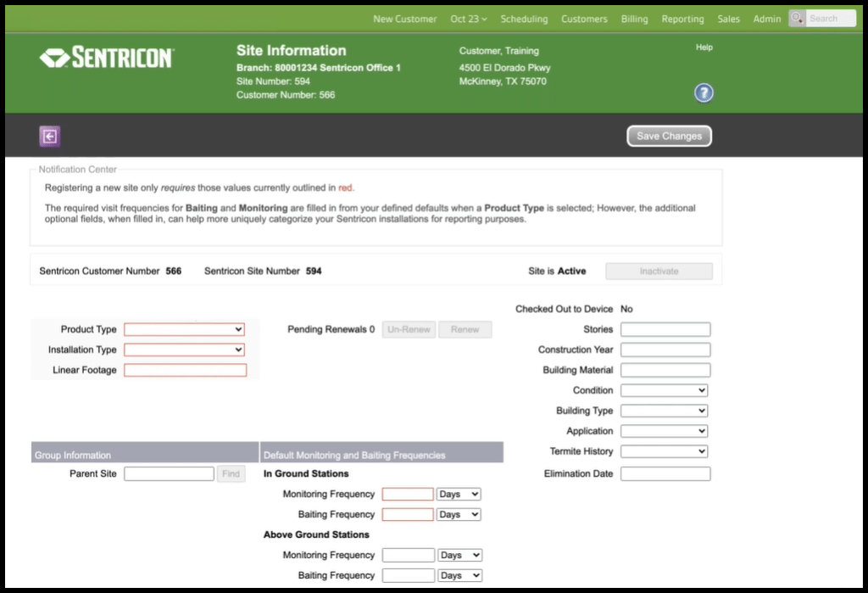Open the Oct 23 menu
868x593 pixels.
click(469, 19)
